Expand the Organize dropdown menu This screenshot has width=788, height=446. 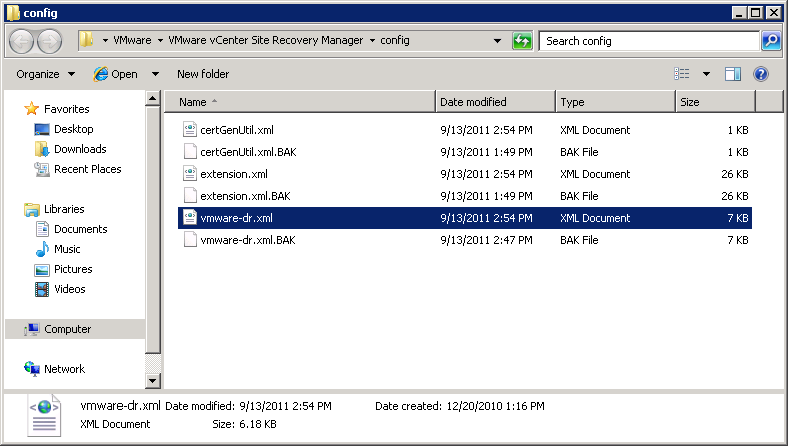pyautogui.click(x=46, y=74)
